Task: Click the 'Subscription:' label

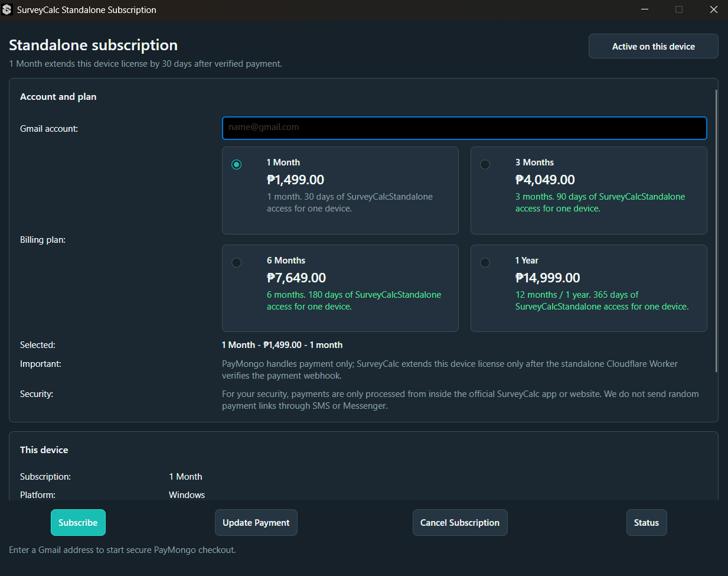Action: (45, 477)
